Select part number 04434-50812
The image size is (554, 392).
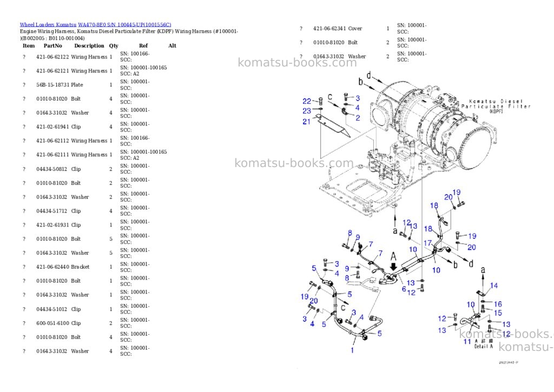point(51,169)
